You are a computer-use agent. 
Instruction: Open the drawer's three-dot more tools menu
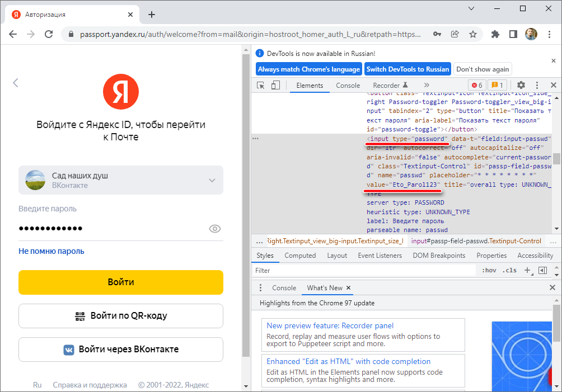point(260,288)
